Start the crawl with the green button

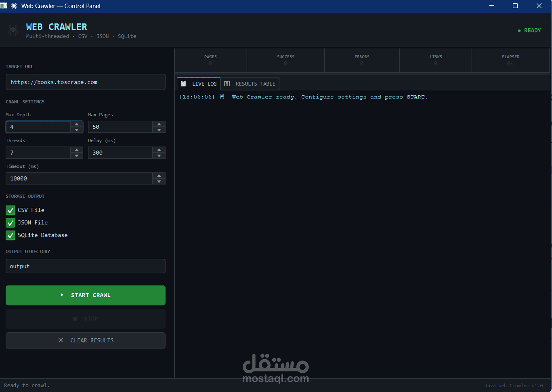[86, 295]
